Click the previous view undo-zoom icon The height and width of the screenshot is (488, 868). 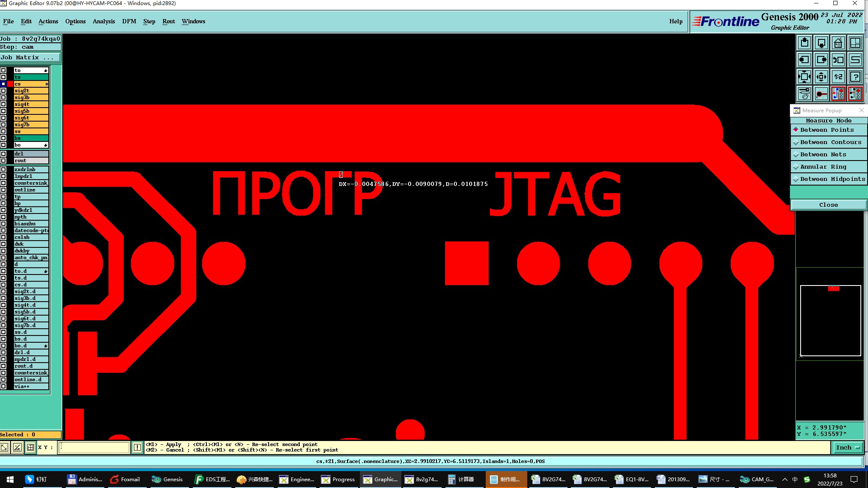pos(838,60)
